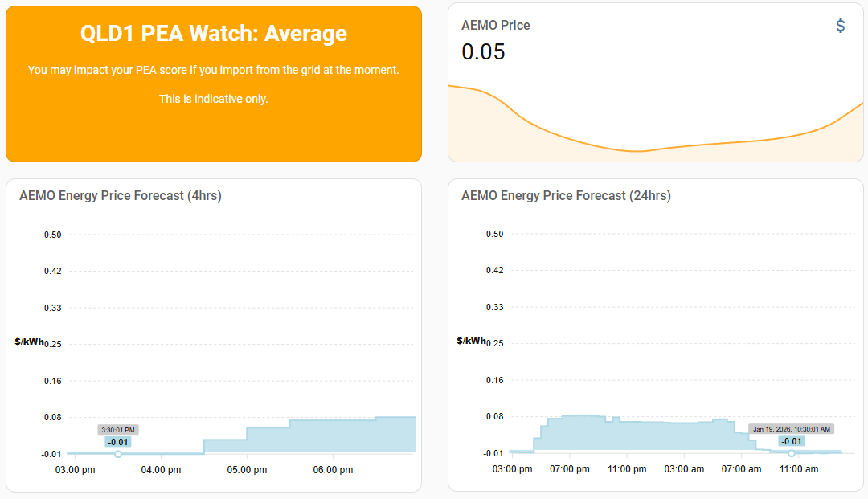Screen dimensions: 868x499
Task: Click the 0.05 price value
Action: click(x=482, y=51)
